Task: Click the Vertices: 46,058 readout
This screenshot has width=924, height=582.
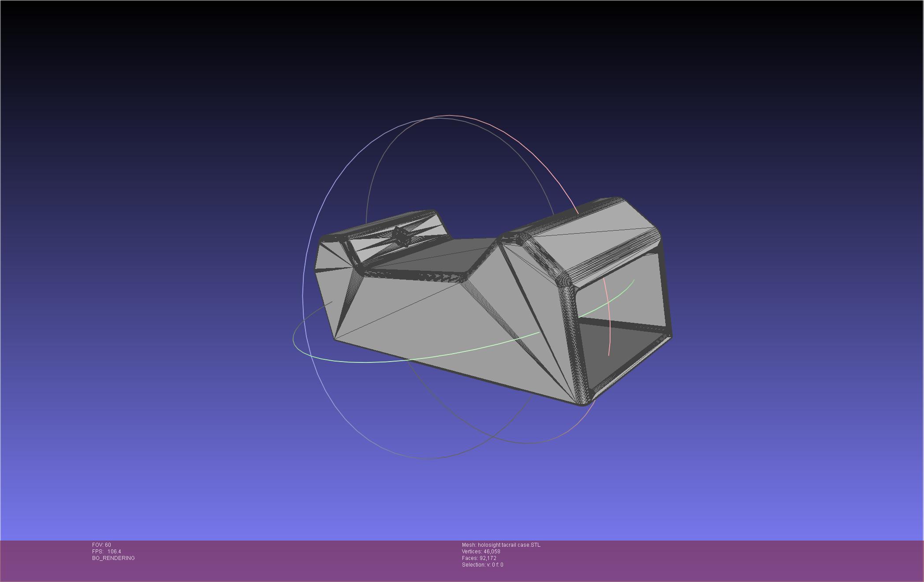Action: click(481, 552)
